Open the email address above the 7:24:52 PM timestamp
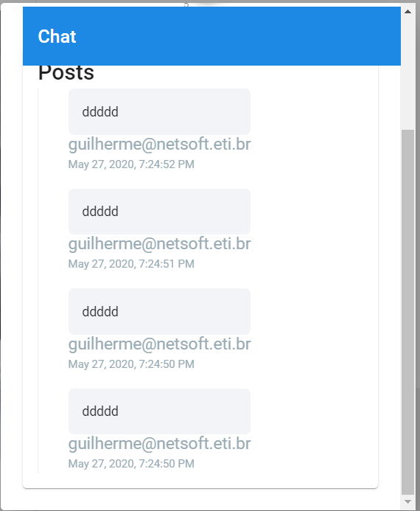Screen dimensions: 420x511 coord(160,145)
